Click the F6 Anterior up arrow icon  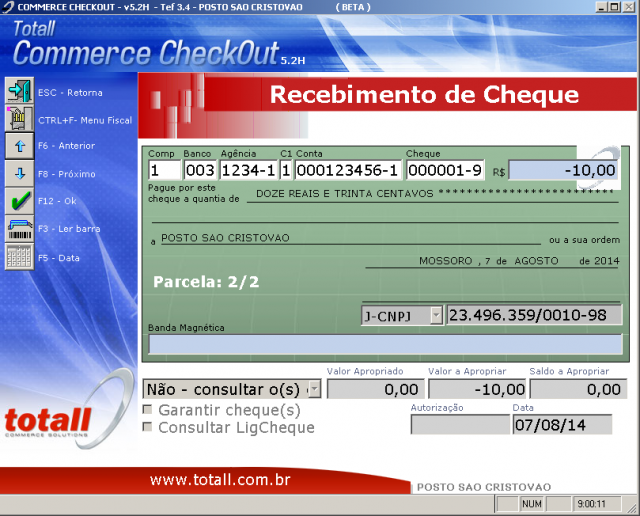(19, 146)
